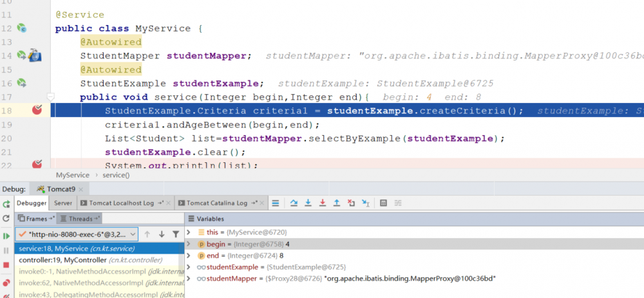Select the frame 'invoke:43, DelegatingMethodAccessorImpl'
Viewport: 644px width, 298px height.
tap(99, 294)
